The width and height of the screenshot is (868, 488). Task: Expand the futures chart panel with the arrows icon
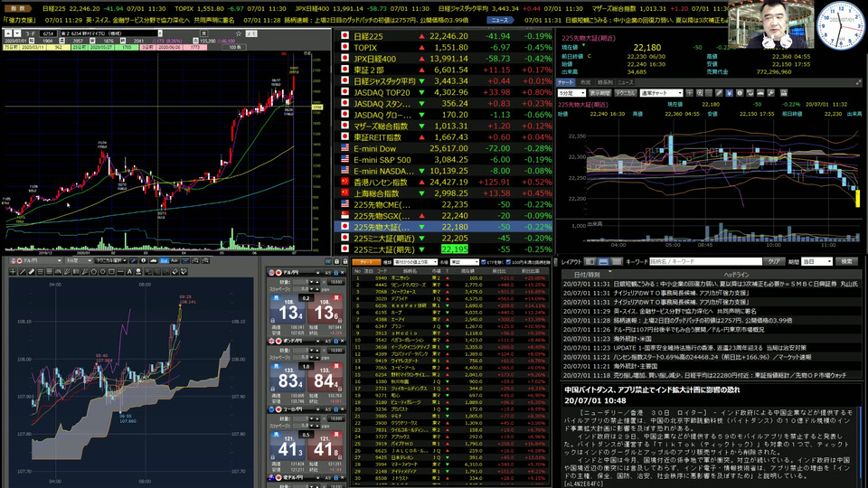[x=859, y=82]
